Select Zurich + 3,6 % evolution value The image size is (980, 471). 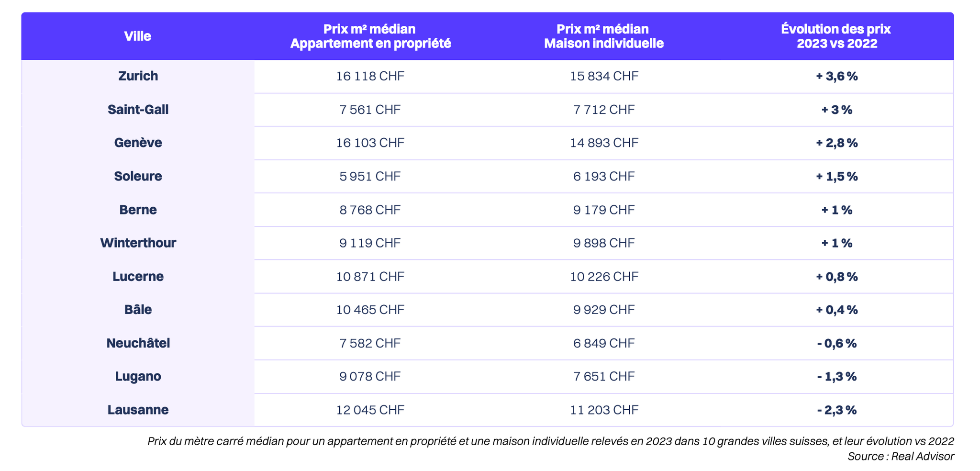coord(837,76)
